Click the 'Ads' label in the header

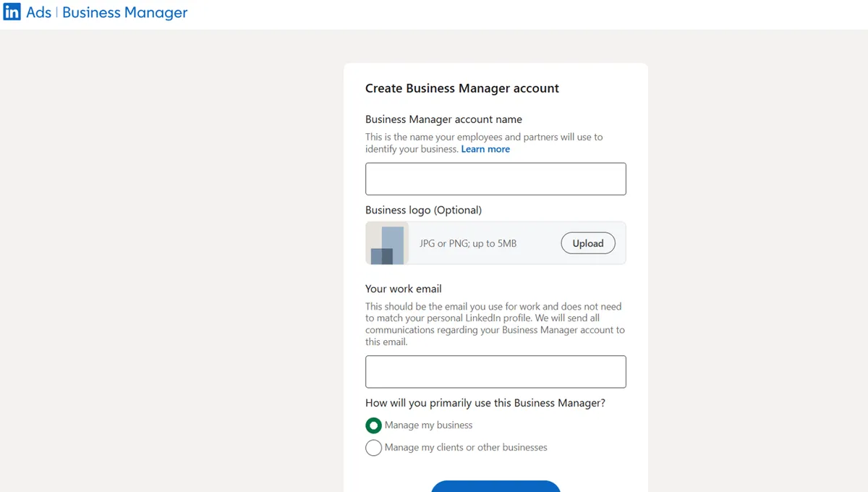click(39, 12)
